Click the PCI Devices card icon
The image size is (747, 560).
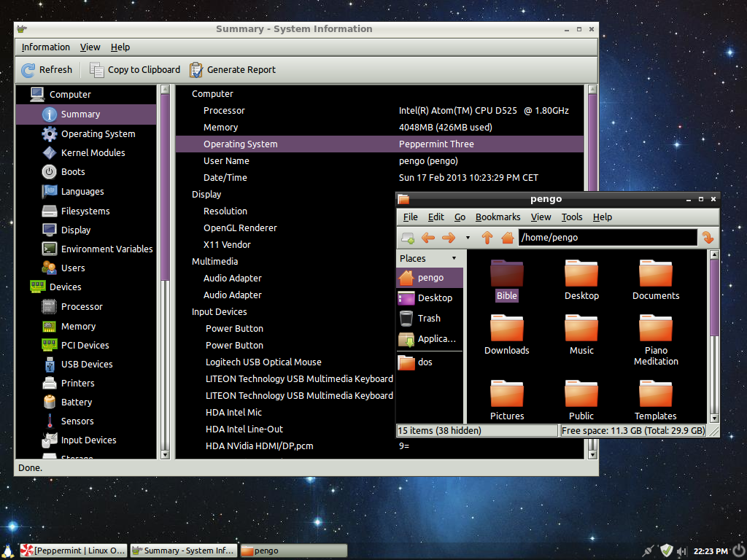(50, 345)
